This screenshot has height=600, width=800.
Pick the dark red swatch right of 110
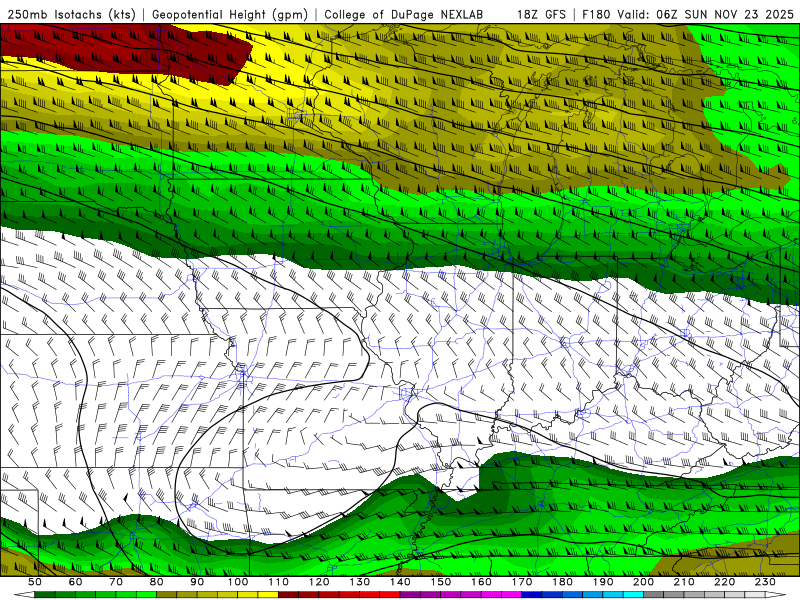tap(288, 594)
